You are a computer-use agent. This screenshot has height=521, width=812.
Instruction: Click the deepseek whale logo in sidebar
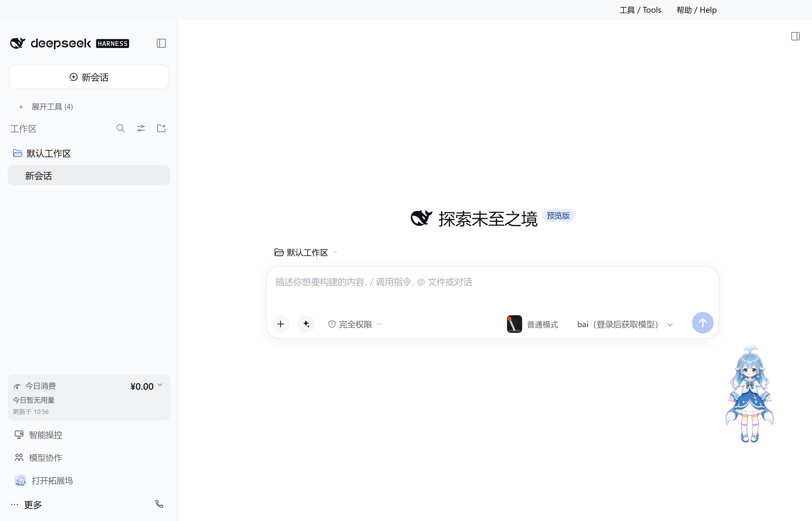(x=17, y=43)
